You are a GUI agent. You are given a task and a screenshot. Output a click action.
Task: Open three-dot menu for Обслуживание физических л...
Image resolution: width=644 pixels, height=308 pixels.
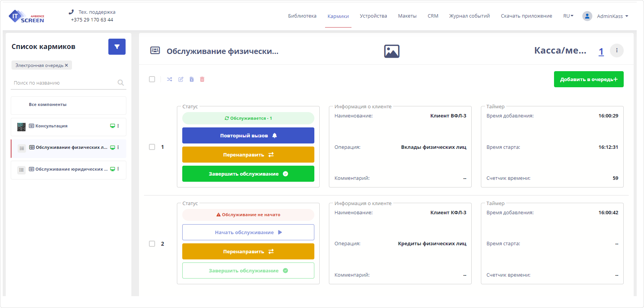[x=118, y=147]
